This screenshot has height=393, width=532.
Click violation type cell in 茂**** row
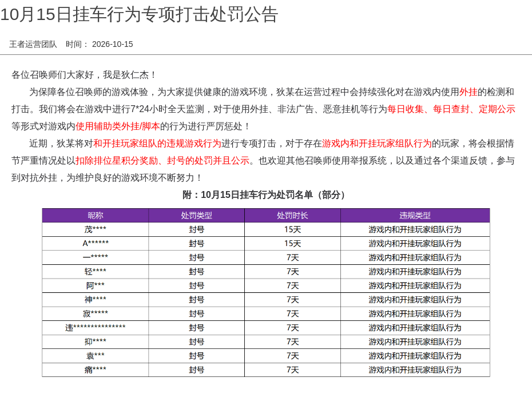tap(415, 230)
